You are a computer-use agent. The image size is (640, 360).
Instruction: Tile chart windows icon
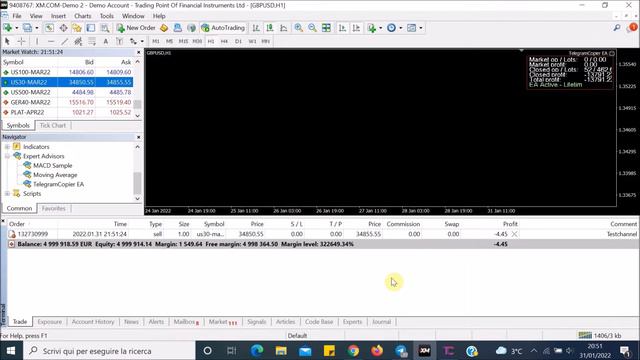[x=326, y=28]
